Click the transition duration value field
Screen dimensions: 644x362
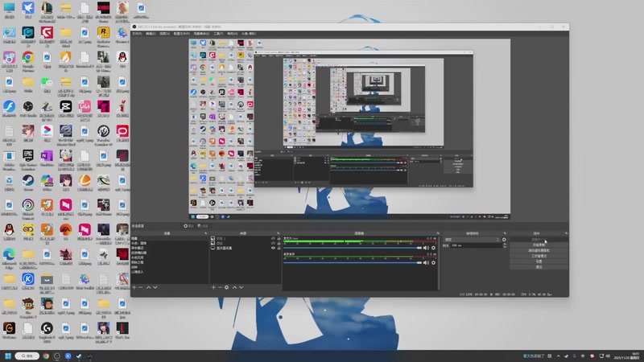click(477, 245)
